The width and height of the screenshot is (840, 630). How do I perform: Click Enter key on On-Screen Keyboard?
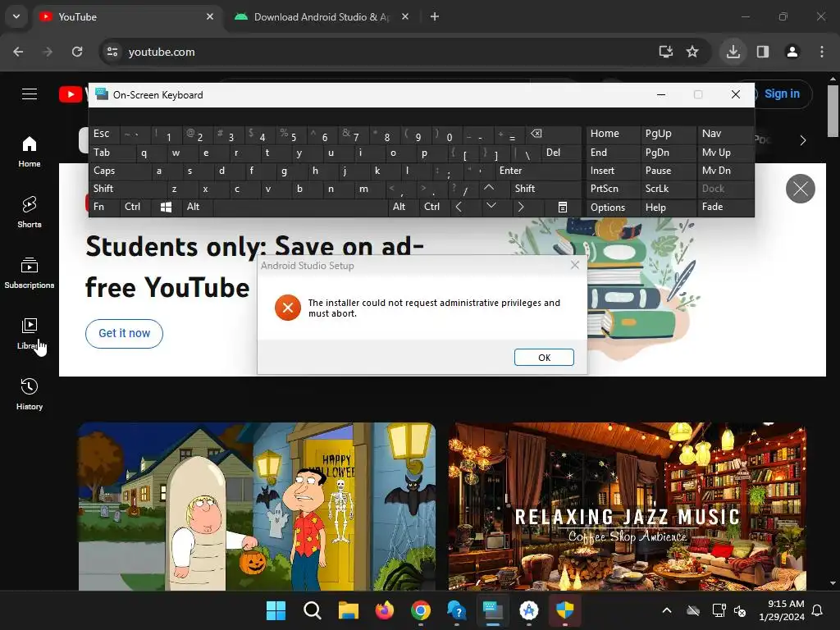coord(538,171)
